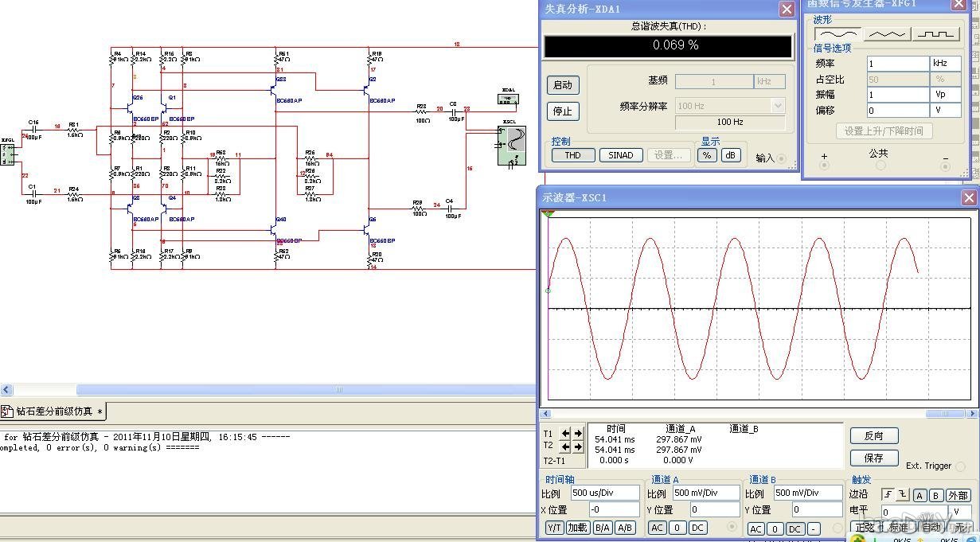Click the XSC1 oscilloscope component on schematic
The height and width of the screenshot is (542, 980).
pos(511,146)
